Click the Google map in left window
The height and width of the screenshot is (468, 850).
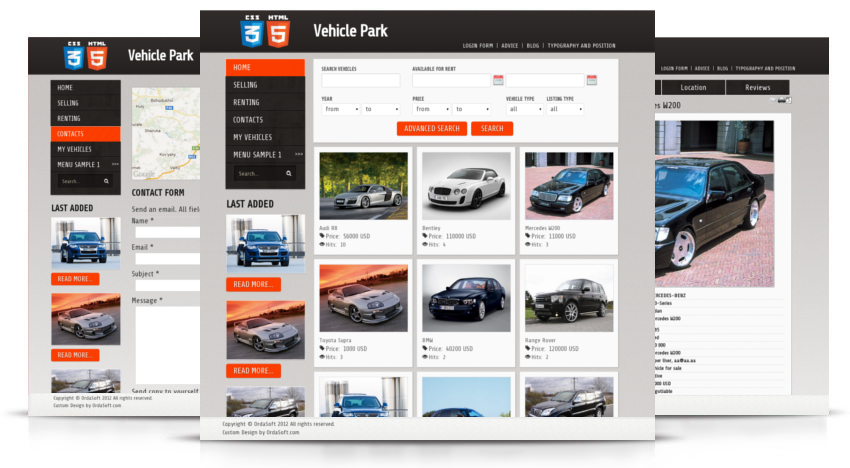pyautogui.click(x=166, y=133)
